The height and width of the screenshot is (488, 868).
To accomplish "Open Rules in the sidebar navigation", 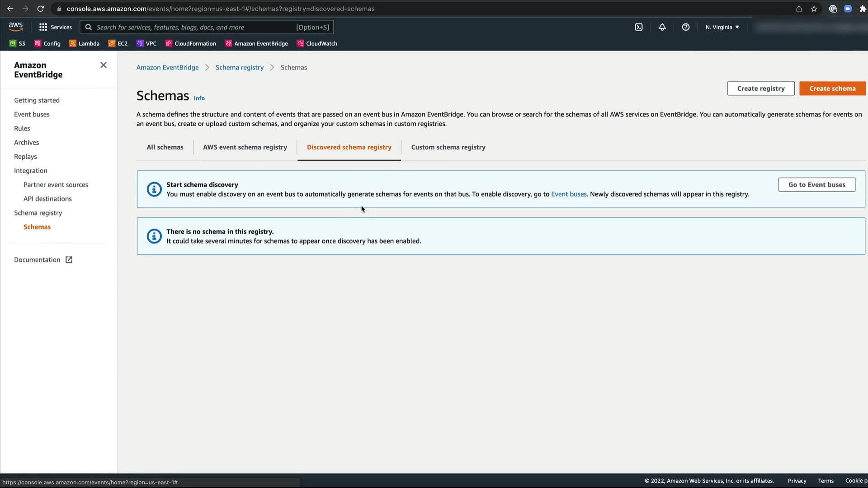I will (22, 128).
